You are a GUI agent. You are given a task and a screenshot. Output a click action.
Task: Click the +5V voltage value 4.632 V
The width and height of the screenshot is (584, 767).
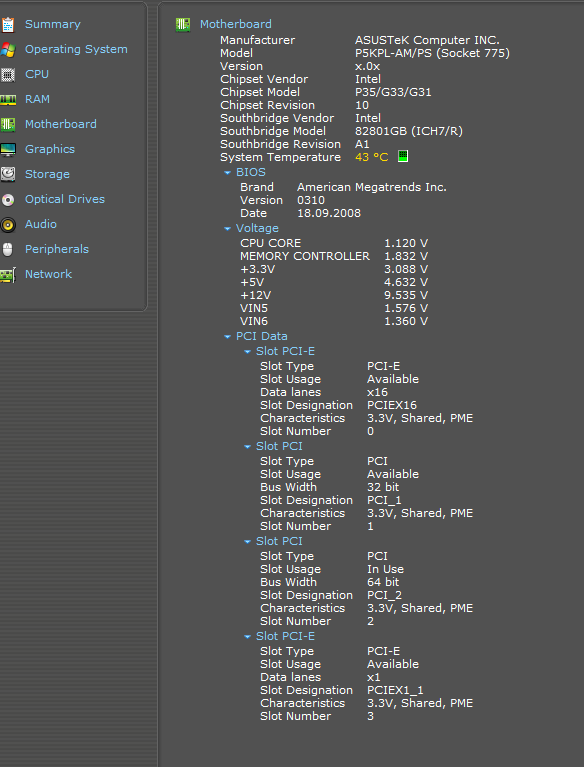click(x=406, y=282)
